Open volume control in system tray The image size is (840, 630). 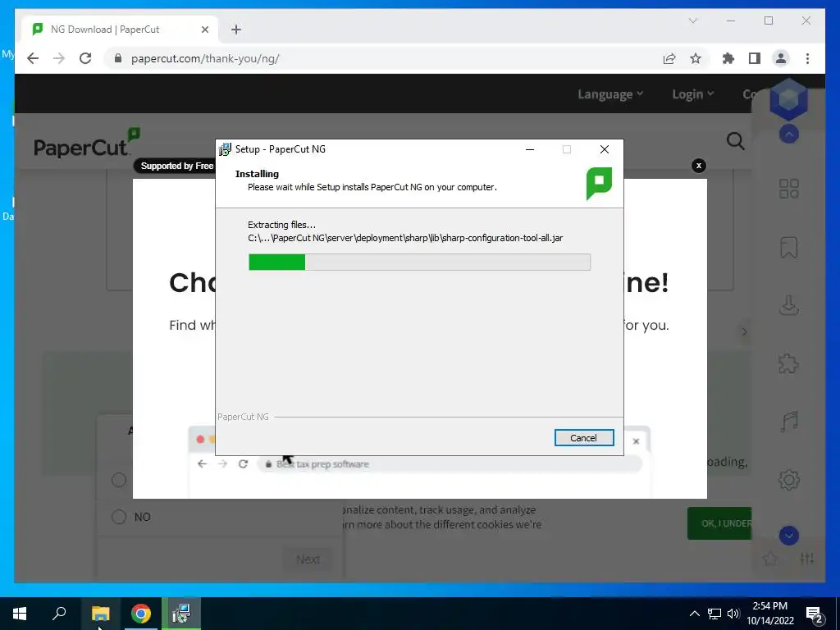[x=733, y=614]
